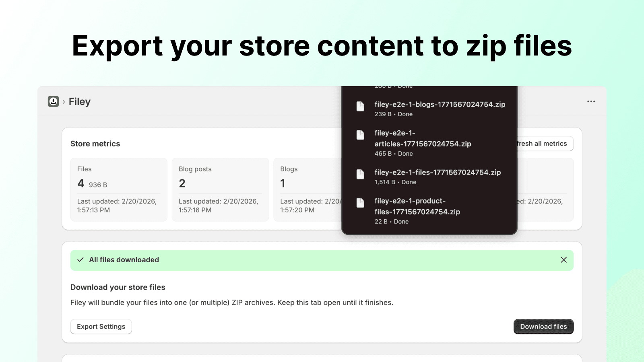This screenshot has width=644, height=362.
Task: Click Files last updated 1:57:13 PM text
Action: point(117,206)
